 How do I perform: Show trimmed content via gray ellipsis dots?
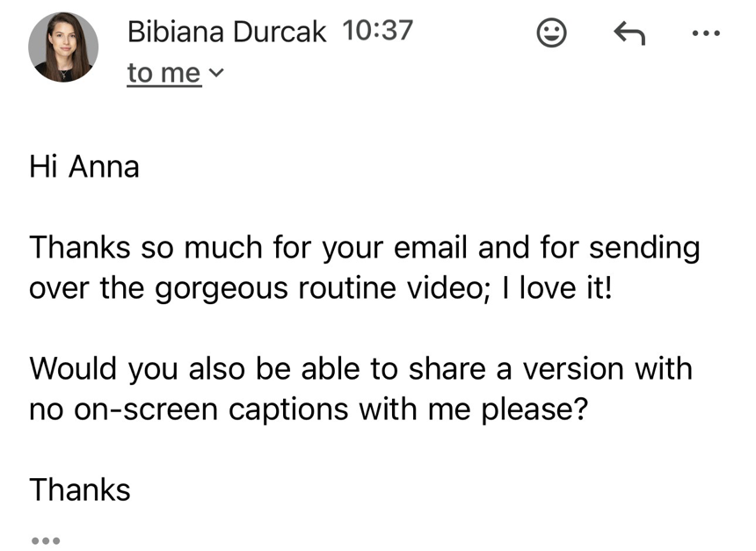click(46, 540)
